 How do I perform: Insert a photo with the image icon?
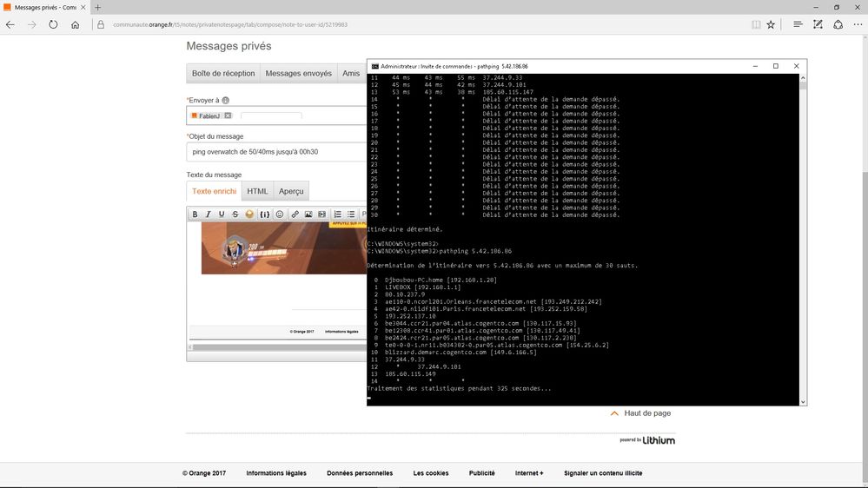tap(308, 214)
